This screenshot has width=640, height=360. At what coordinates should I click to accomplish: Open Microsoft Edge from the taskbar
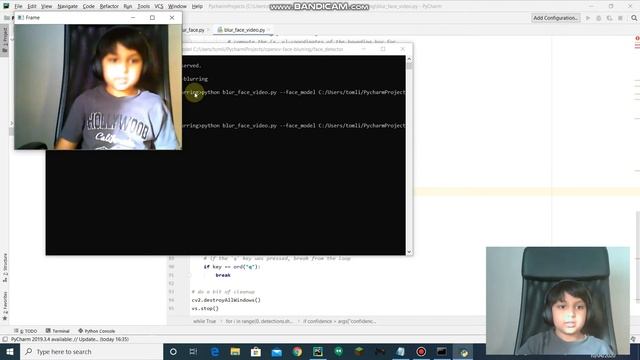tap(215, 351)
